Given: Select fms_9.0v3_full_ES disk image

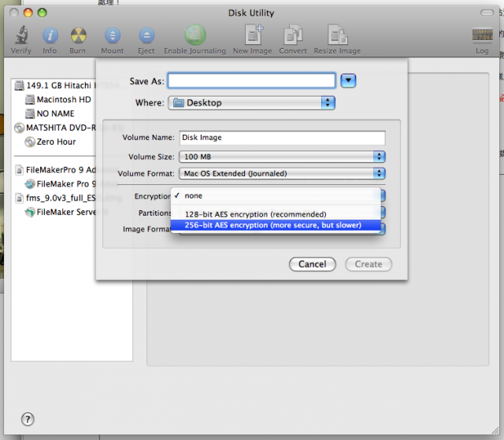Looking at the screenshot, I should pos(56,198).
